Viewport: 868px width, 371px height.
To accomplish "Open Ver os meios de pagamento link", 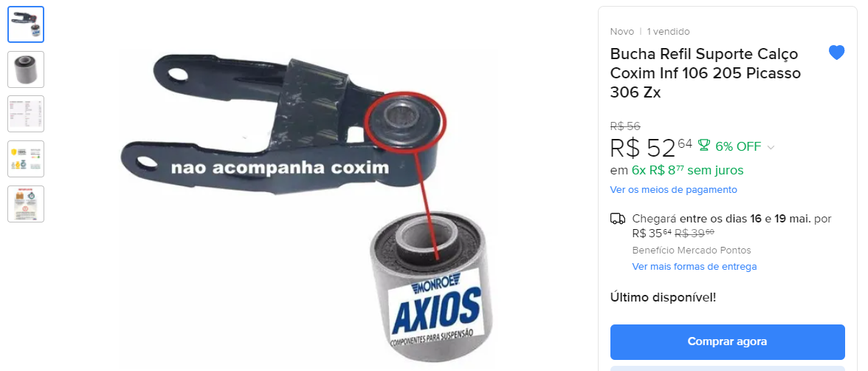I will 673,190.
